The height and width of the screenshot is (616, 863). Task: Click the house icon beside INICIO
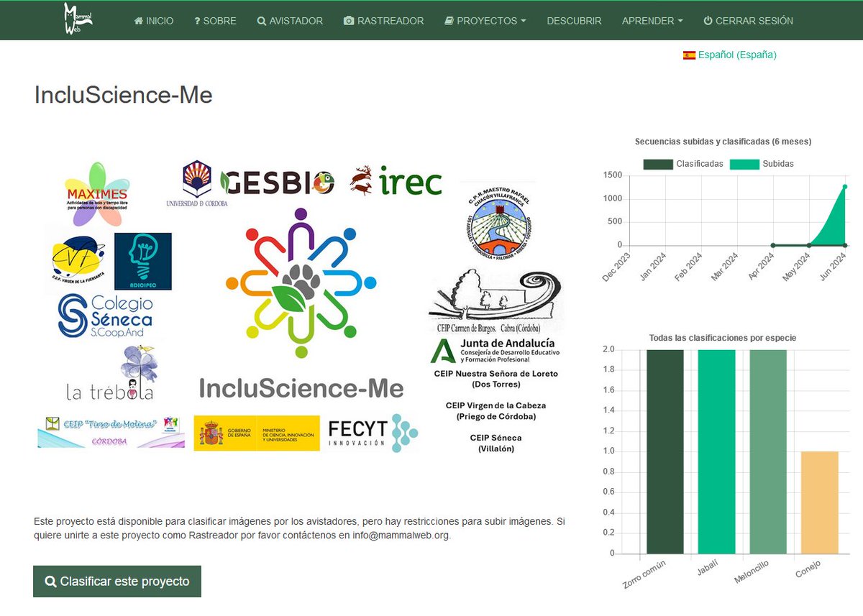tap(139, 21)
